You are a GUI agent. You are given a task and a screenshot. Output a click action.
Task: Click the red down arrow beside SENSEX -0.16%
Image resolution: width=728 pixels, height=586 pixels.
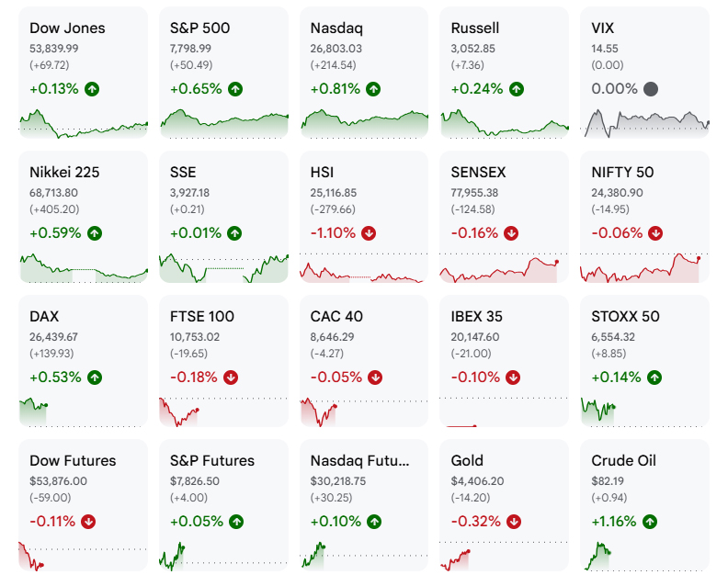(x=511, y=233)
